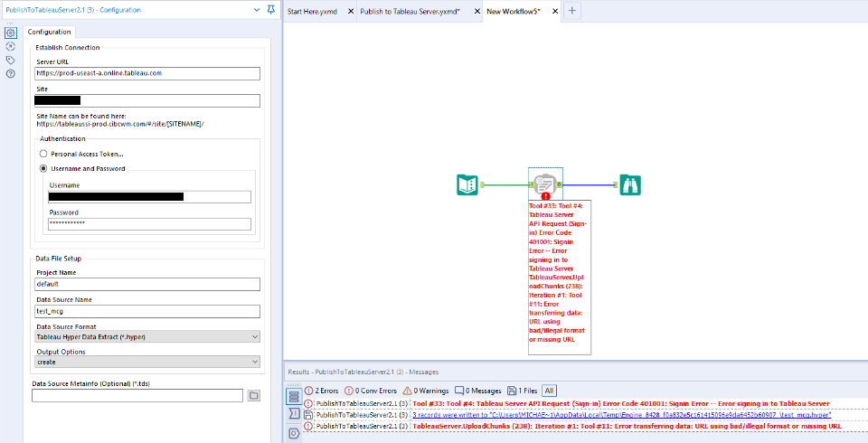Close the New Workflow5 tab
This screenshot has height=443, width=868.
pyautogui.click(x=555, y=12)
